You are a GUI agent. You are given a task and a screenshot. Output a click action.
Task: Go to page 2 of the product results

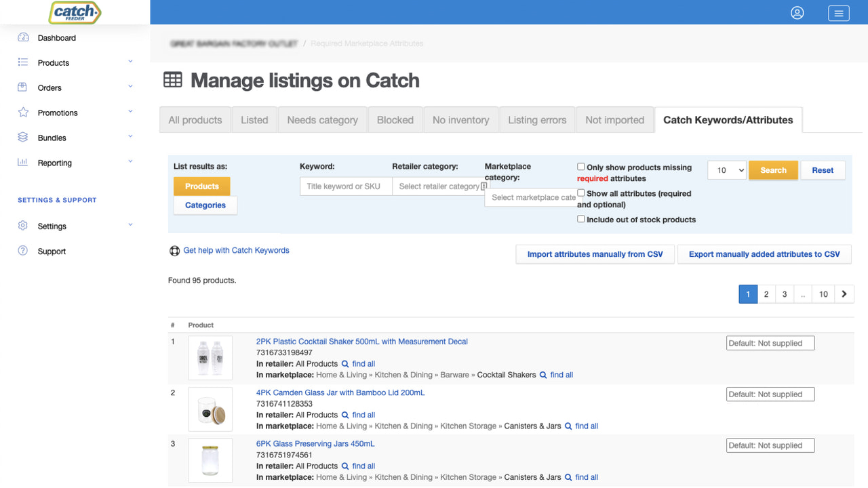(x=766, y=293)
